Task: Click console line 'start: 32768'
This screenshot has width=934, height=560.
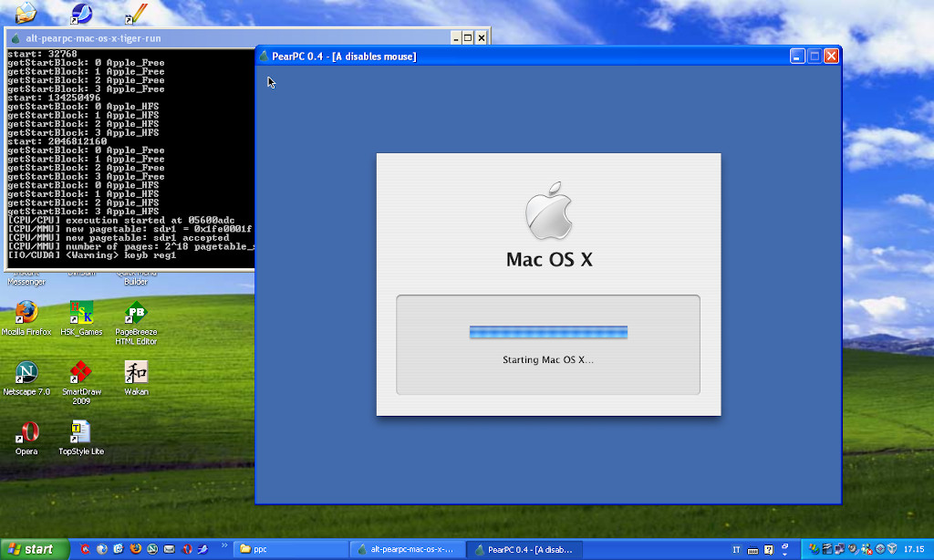Action: 42,54
